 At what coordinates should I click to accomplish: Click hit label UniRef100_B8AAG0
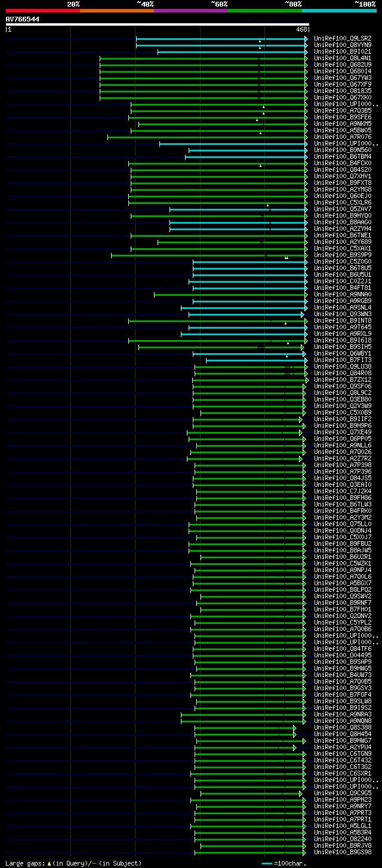pos(343,222)
